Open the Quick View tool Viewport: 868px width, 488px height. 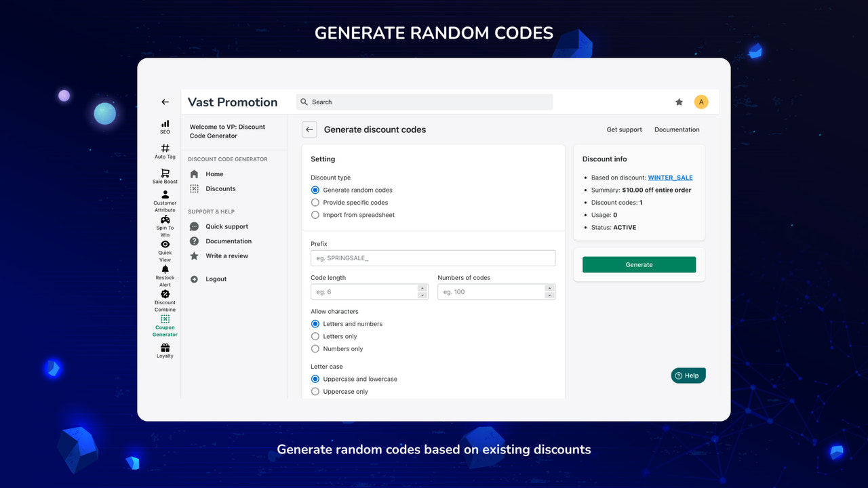[x=164, y=245]
